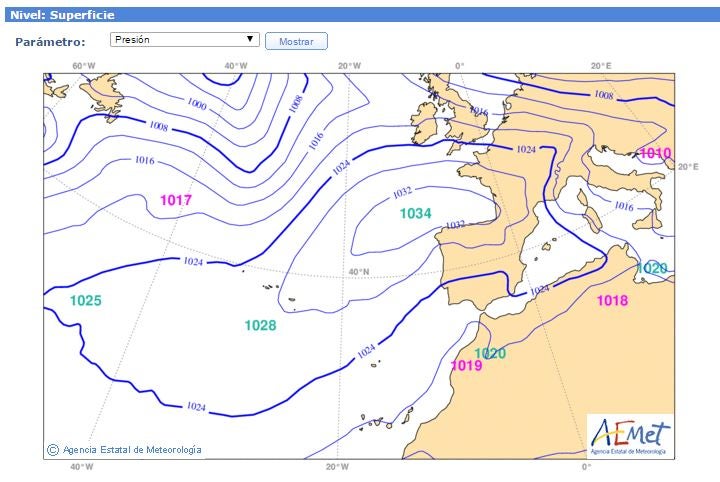The image size is (720, 482).
Task: Click the 60°W longitude label
Action: (x=84, y=66)
